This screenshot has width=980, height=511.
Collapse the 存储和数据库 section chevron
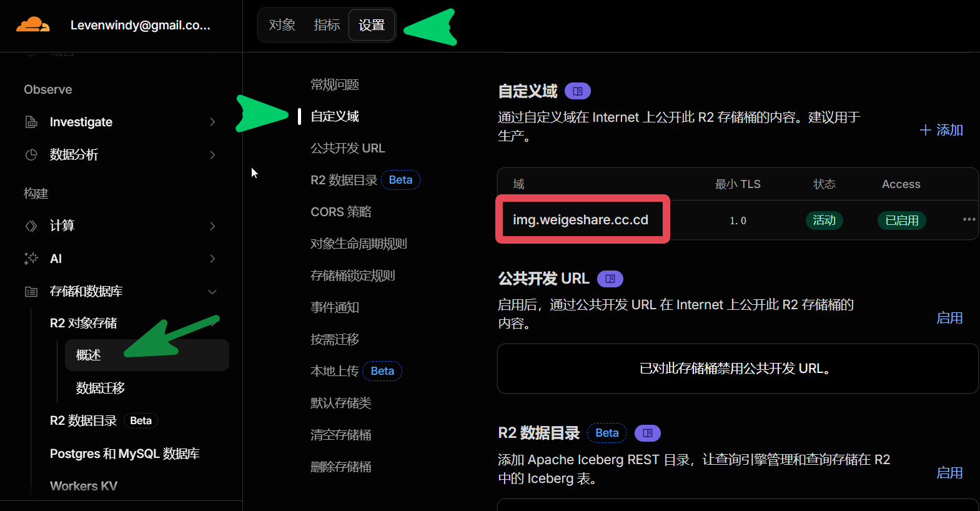pos(212,292)
